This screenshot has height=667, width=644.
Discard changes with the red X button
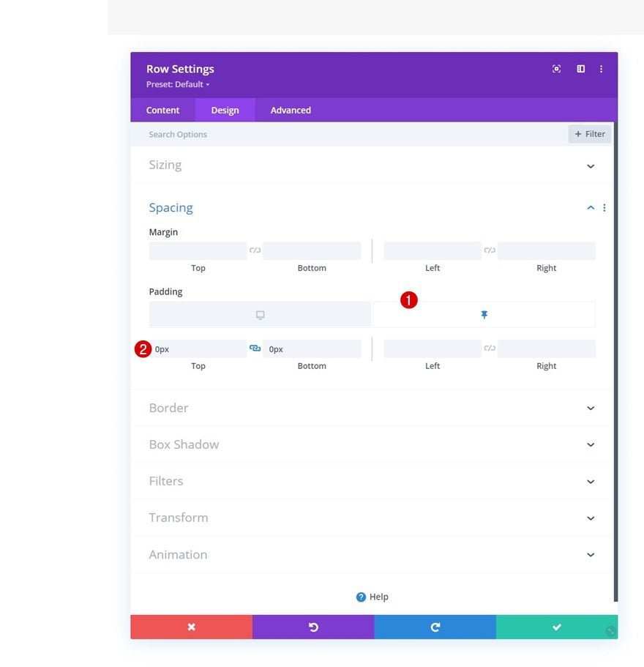click(191, 627)
